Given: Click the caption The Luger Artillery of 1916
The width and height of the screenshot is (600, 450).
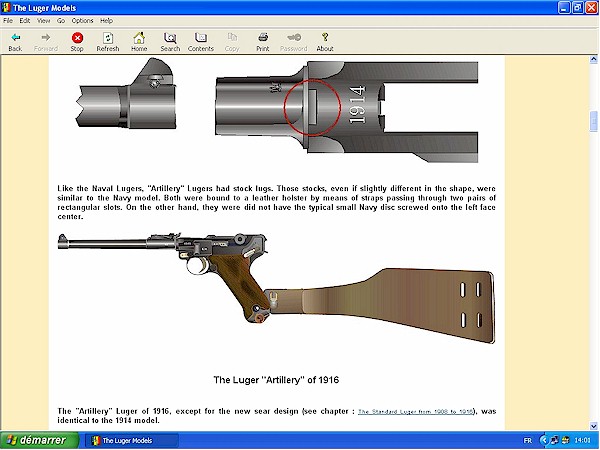Looking at the screenshot, I should pyautogui.click(x=276, y=380).
